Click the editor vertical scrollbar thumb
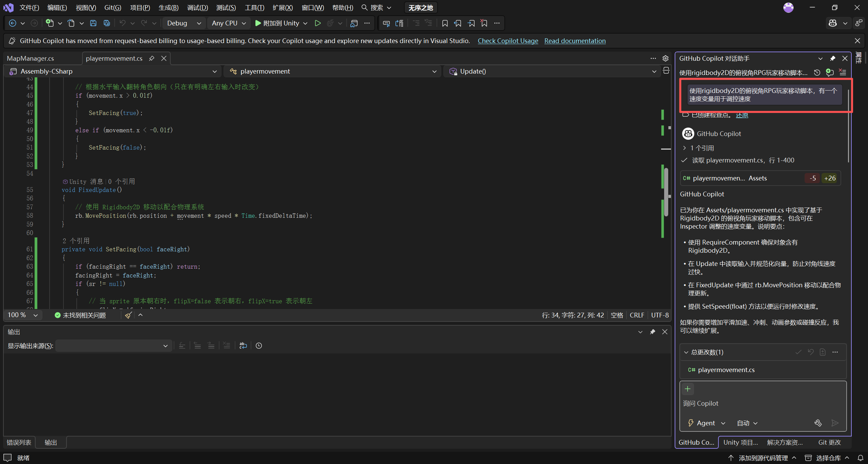The height and width of the screenshot is (464, 868). pyautogui.click(x=666, y=191)
